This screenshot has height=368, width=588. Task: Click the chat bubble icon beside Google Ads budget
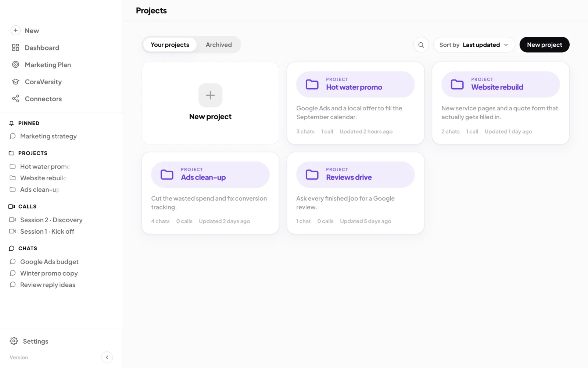12,262
